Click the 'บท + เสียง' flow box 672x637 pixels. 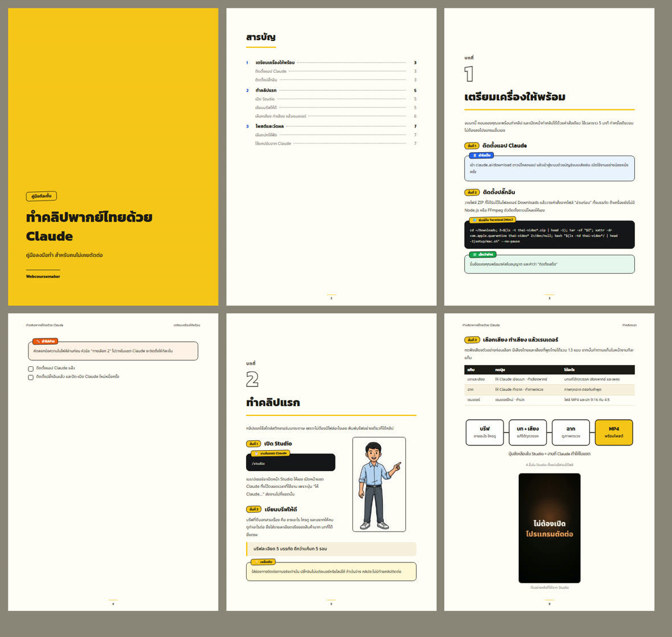tap(527, 432)
